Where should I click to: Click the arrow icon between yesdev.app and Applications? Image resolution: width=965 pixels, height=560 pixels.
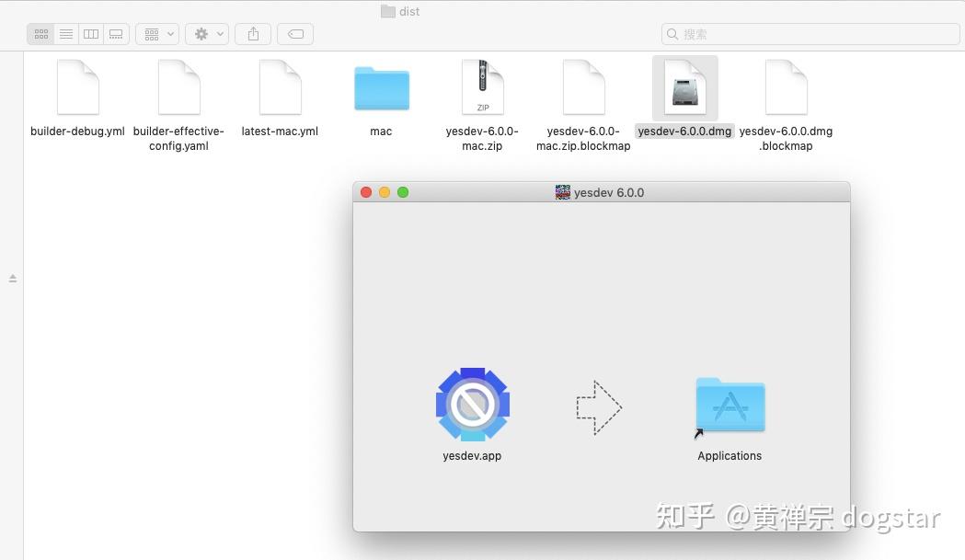[598, 406]
